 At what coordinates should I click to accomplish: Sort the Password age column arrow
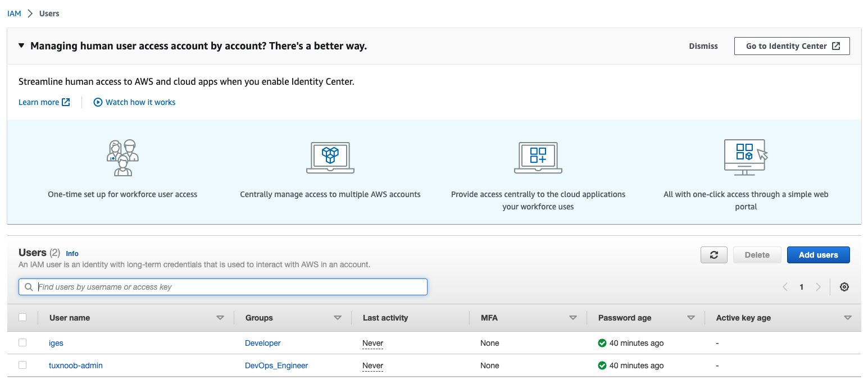[x=691, y=318]
